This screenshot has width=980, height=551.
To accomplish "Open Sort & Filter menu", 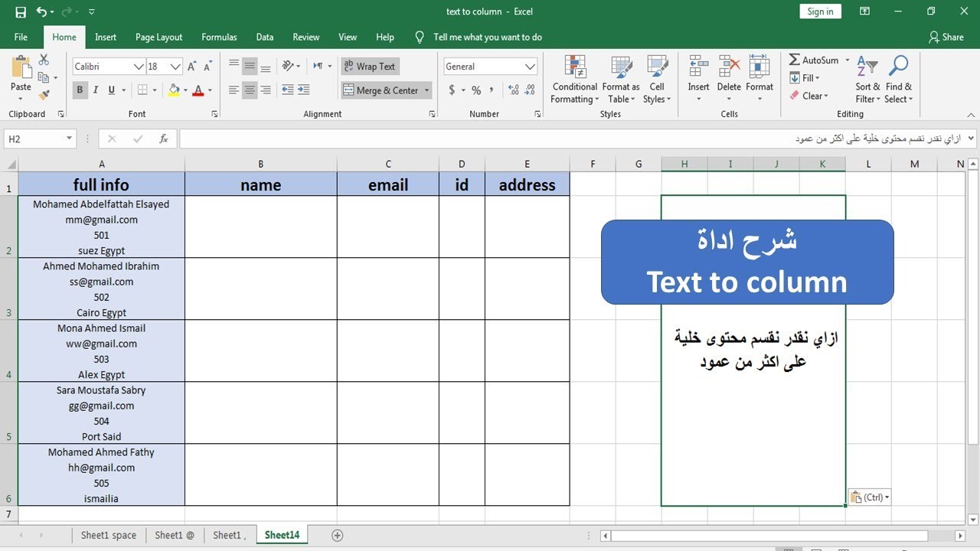I will coord(867,80).
